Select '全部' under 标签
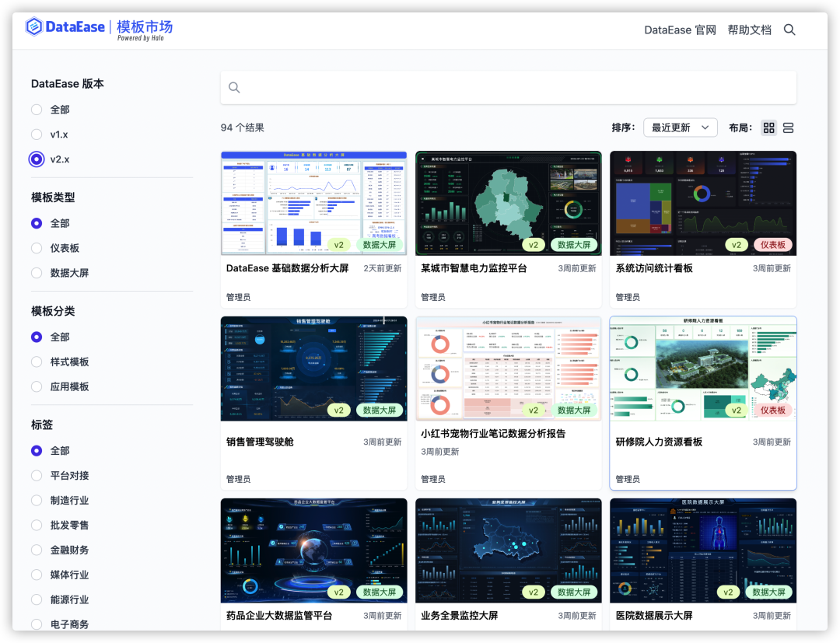 (x=37, y=451)
